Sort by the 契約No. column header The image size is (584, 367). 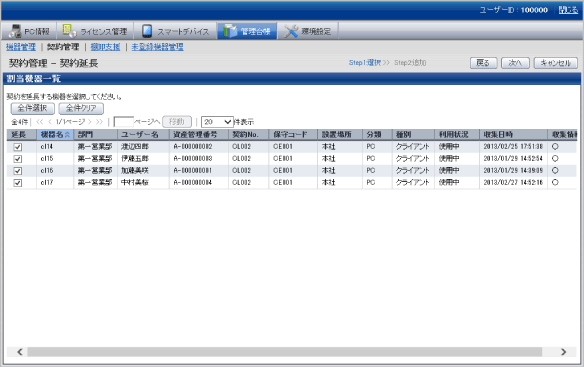point(249,135)
